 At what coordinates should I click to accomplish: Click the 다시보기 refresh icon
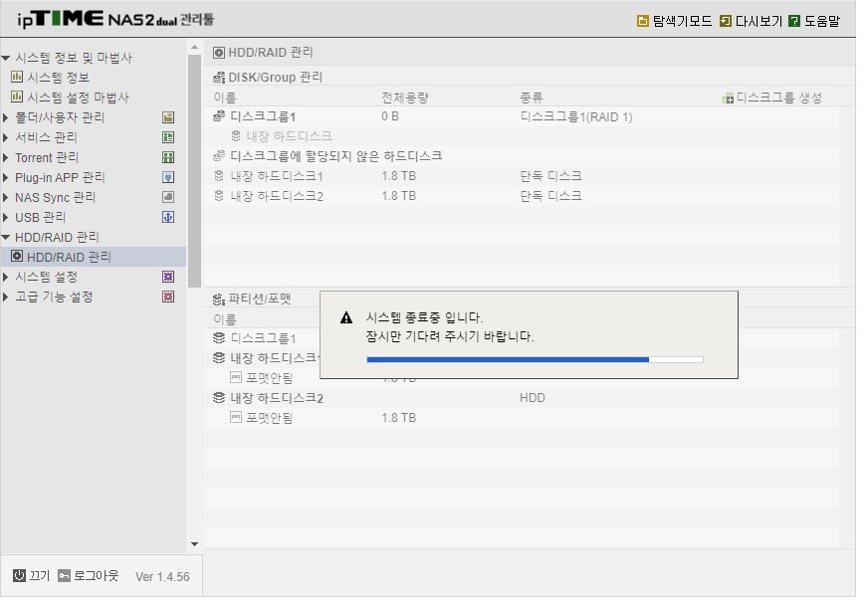point(726,21)
